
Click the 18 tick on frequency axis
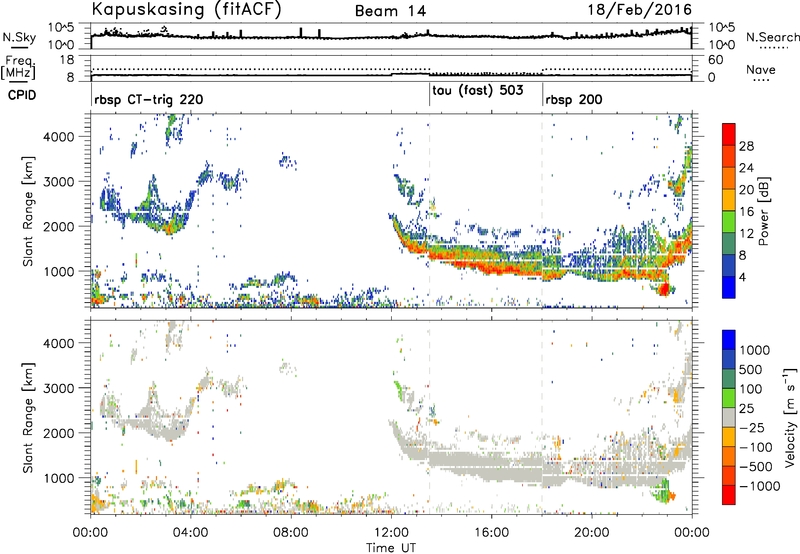(67, 60)
